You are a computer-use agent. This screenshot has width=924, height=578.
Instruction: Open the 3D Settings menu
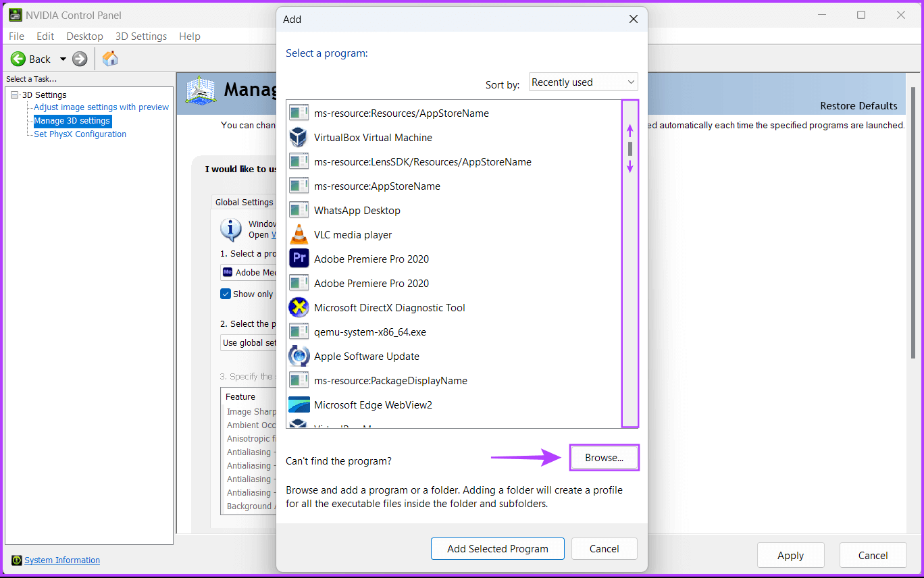[141, 36]
